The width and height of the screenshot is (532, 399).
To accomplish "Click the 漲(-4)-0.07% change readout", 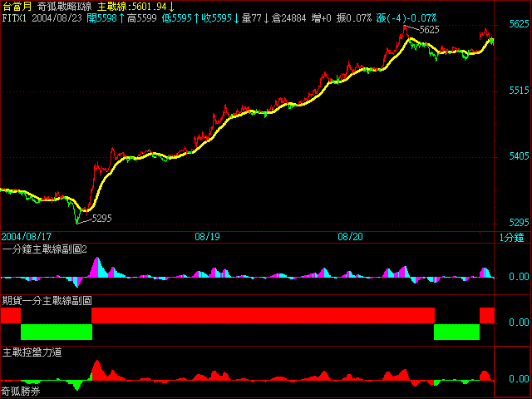I will click(x=406, y=18).
